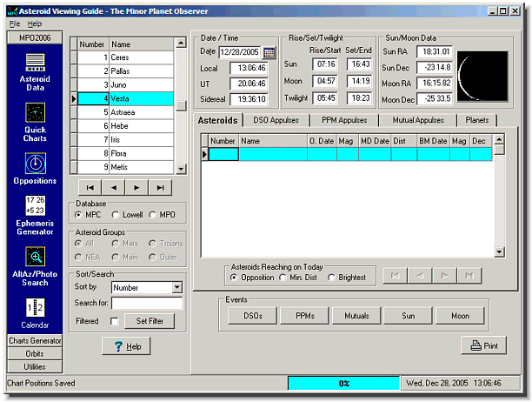This screenshot has height=402, width=532.
Task: Click the Local time field 13:06:46
Action: pos(249,68)
